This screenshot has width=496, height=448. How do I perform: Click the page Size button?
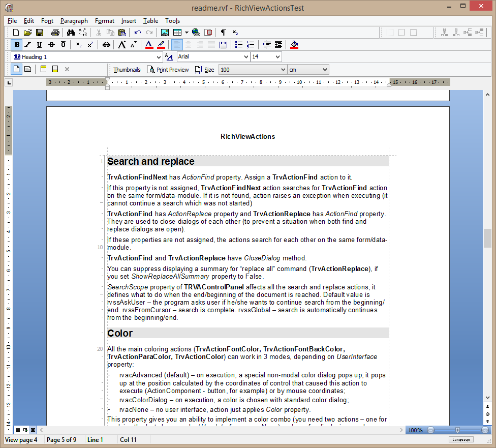[x=204, y=70]
